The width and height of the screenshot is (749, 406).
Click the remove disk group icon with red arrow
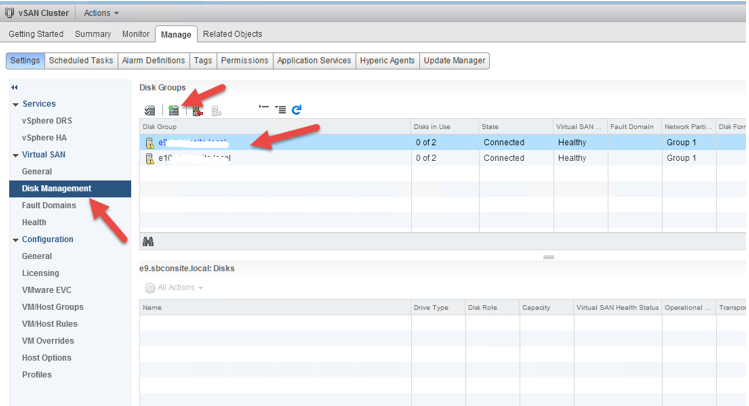[x=198, y=111]
